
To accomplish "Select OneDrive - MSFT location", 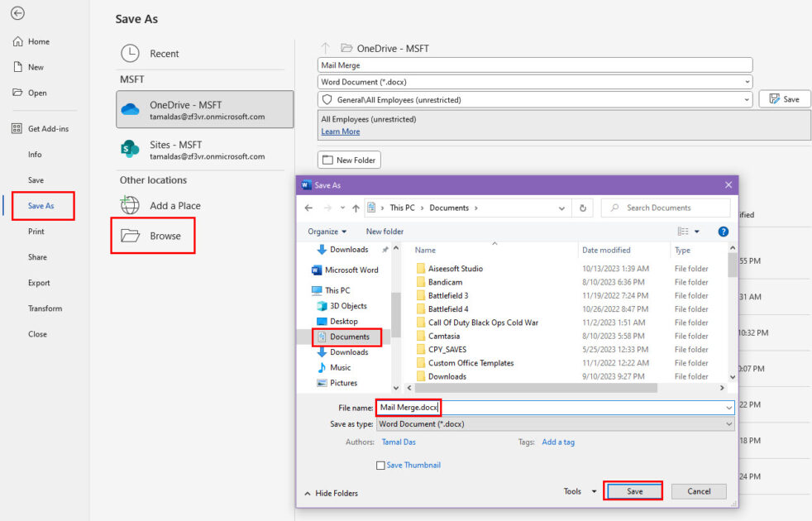I will pyautogui.click(x=204, y=110).
